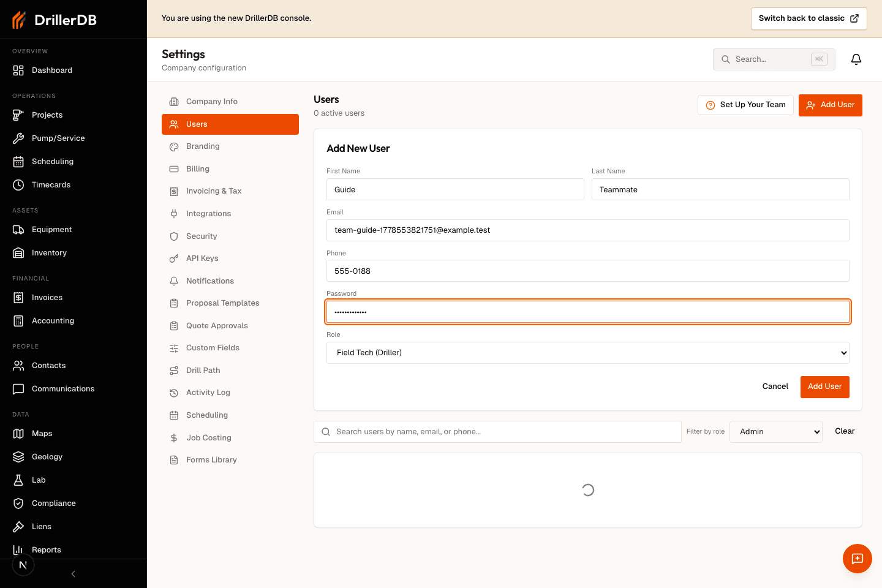Select the Users settings tab
This screenshot has width=882, height=588.
(x=230, y=124)
